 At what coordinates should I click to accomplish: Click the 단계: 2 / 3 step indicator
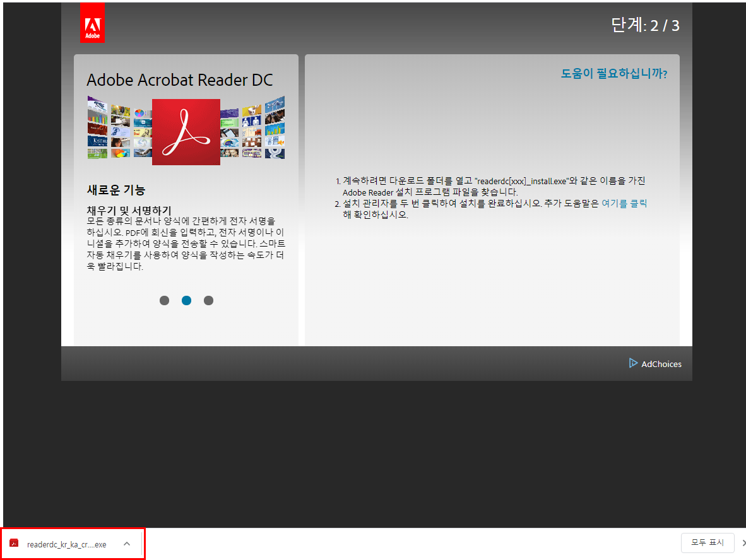point(645,25)
